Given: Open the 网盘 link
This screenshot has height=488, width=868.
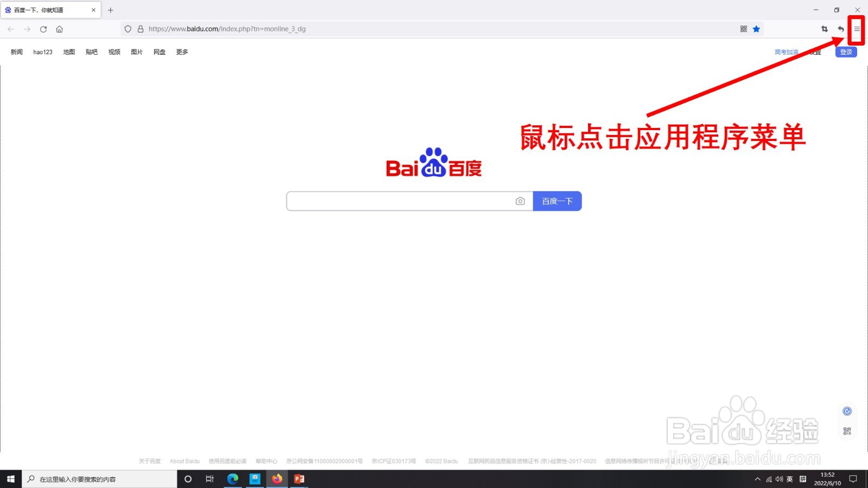Looking at the screenshot, I should (x=159, y=52).
